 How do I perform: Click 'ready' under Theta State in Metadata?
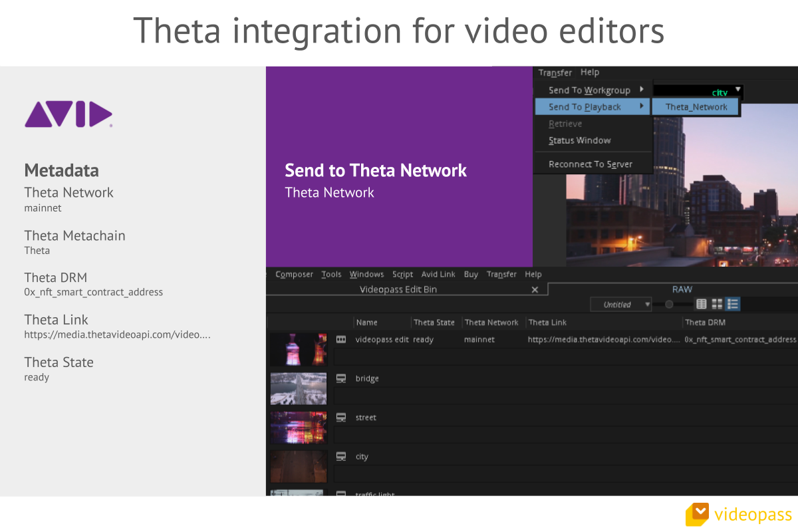pos(37,377)
